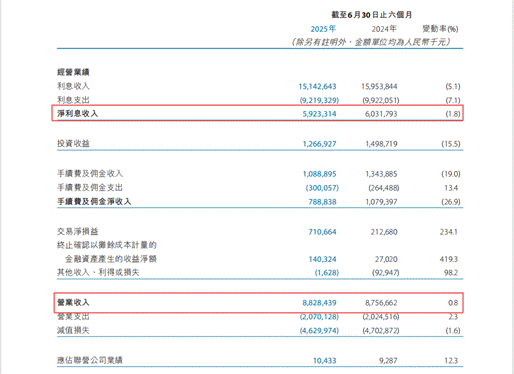Click the 手續費及佣金淨收入 row label
Viewport: 514px width, 374px height.
tap(94, 201)
